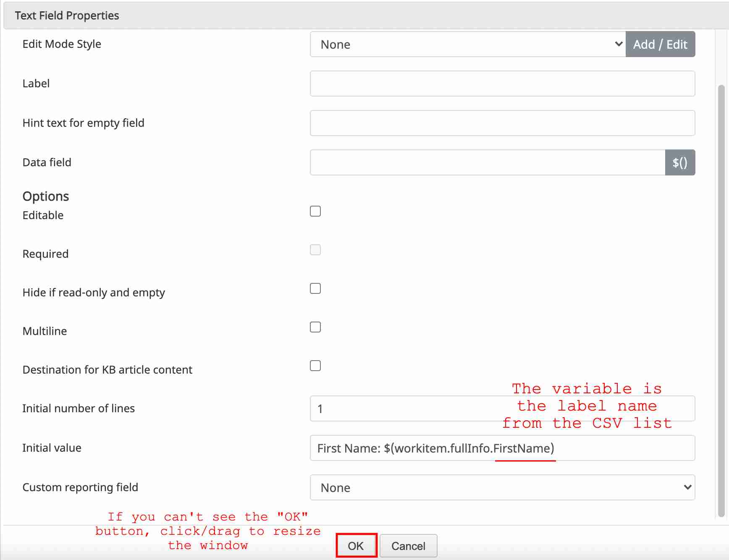Click the vertical scrollbar of the dialog
The width and height of the screenshot is (729, 560).
point(721,301)
